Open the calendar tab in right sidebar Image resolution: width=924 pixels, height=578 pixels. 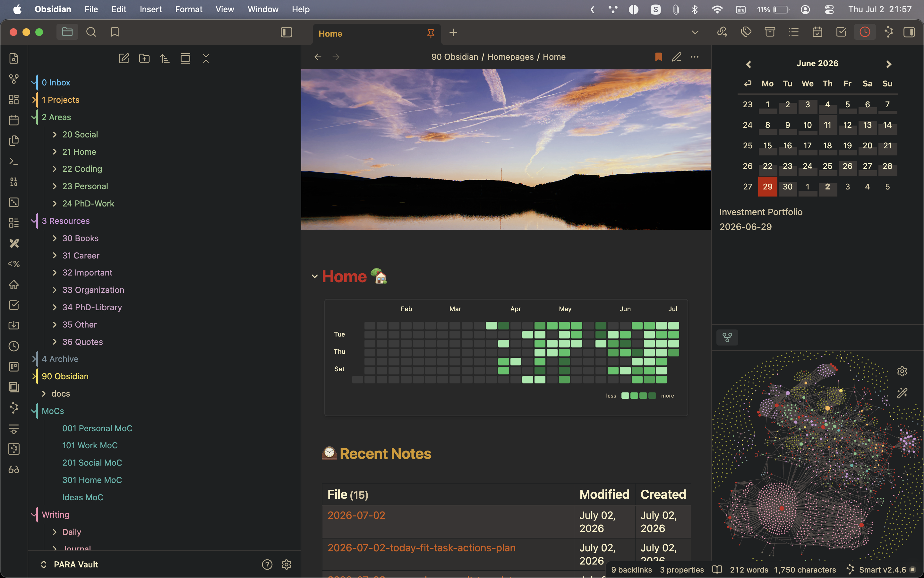tap(817, 32)
